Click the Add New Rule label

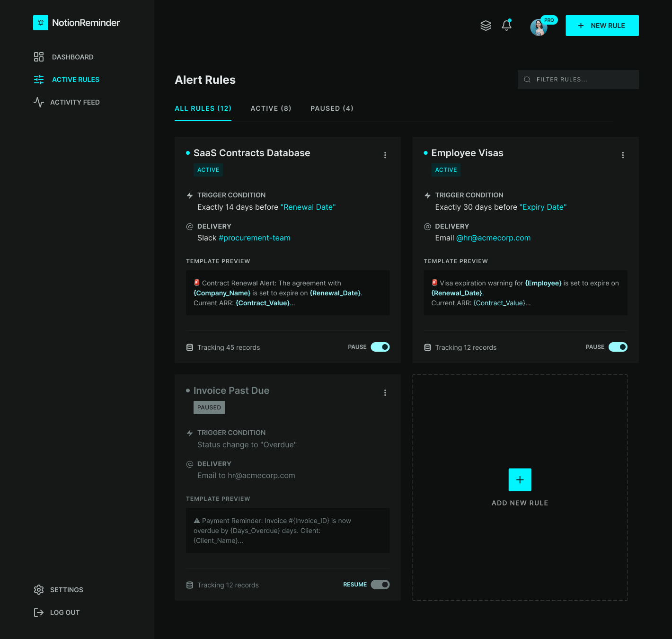520,503
